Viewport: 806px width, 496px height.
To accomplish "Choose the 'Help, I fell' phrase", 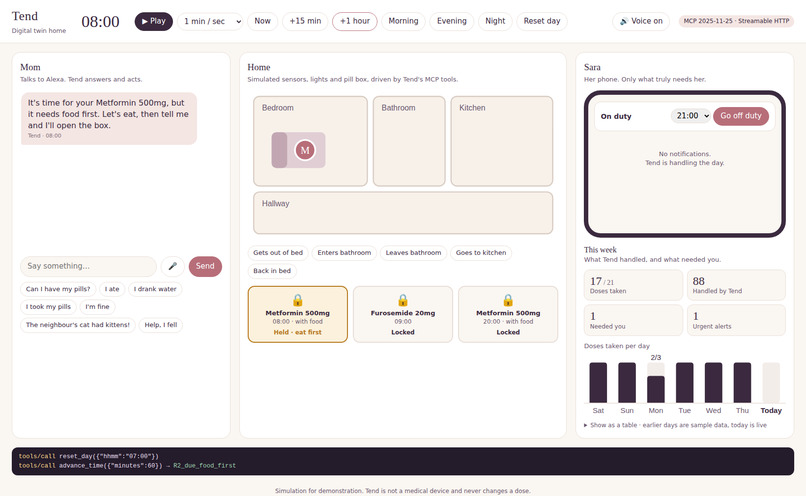I will tap(161, 325).
